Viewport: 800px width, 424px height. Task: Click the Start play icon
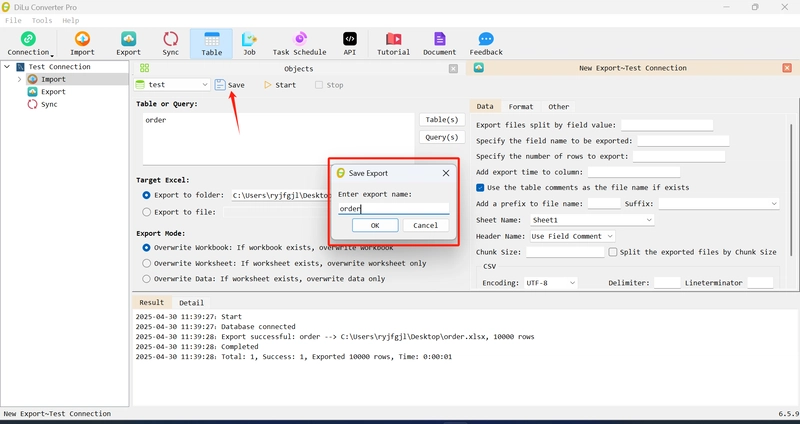pyautogui.click(x=268, y=85)
